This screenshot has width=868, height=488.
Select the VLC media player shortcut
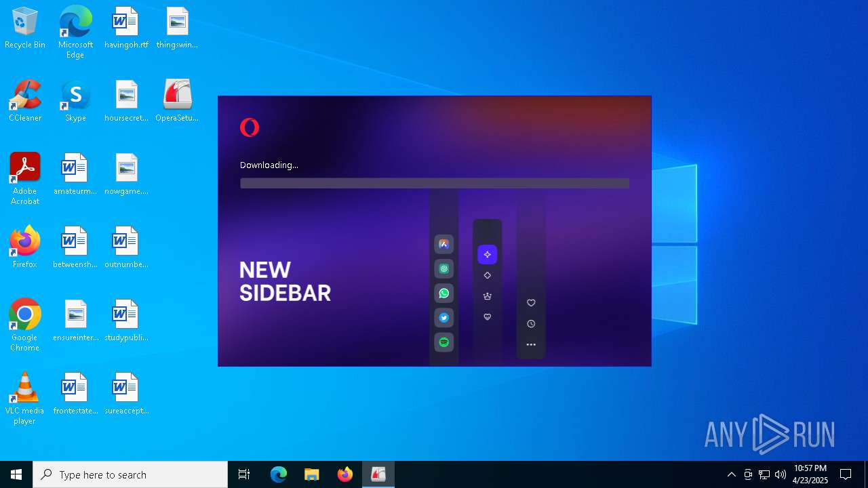(x=25, y=399)
